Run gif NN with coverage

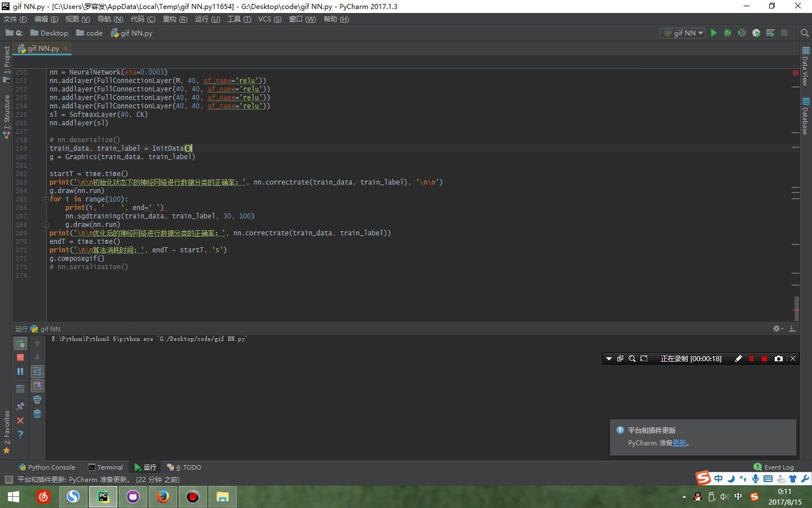coord(742,33)
